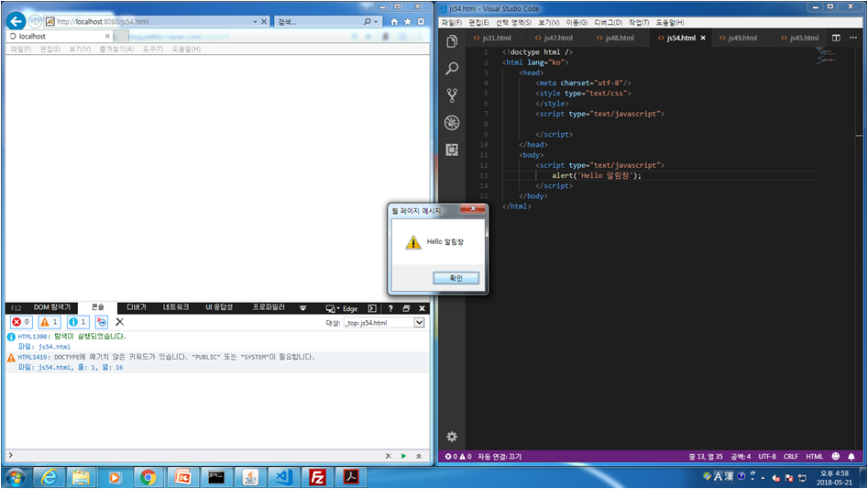Open the Debug view in VS Code
The width and height of the screenshot is (868, 489).
(452, 122)
